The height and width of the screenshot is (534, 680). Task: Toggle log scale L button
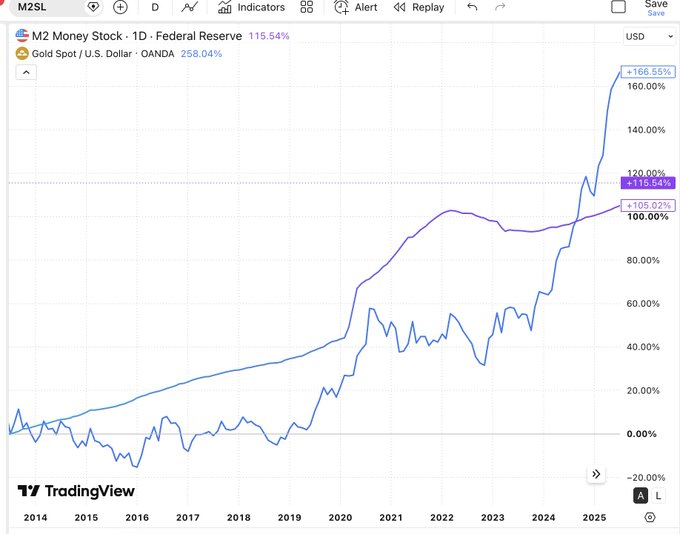(x=658, y=495)
